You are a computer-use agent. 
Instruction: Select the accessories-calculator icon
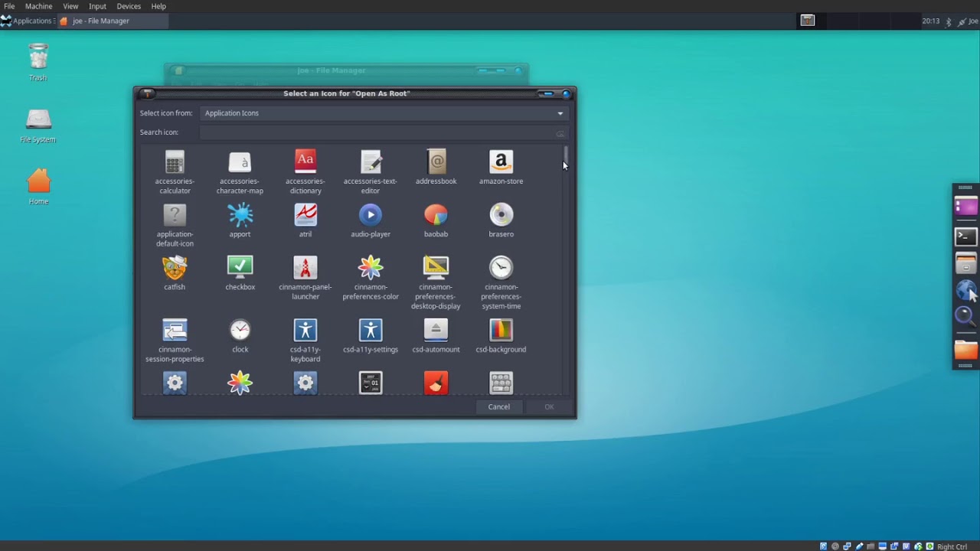click(175, 162)
